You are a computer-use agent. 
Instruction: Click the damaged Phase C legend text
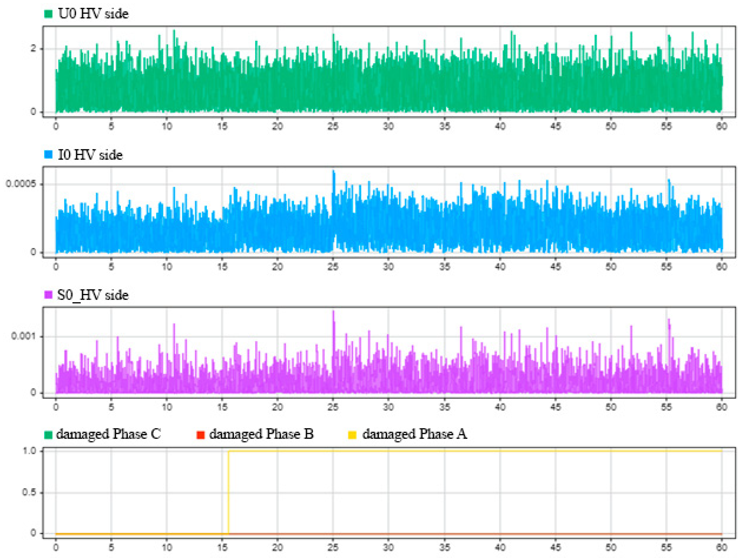109,434
